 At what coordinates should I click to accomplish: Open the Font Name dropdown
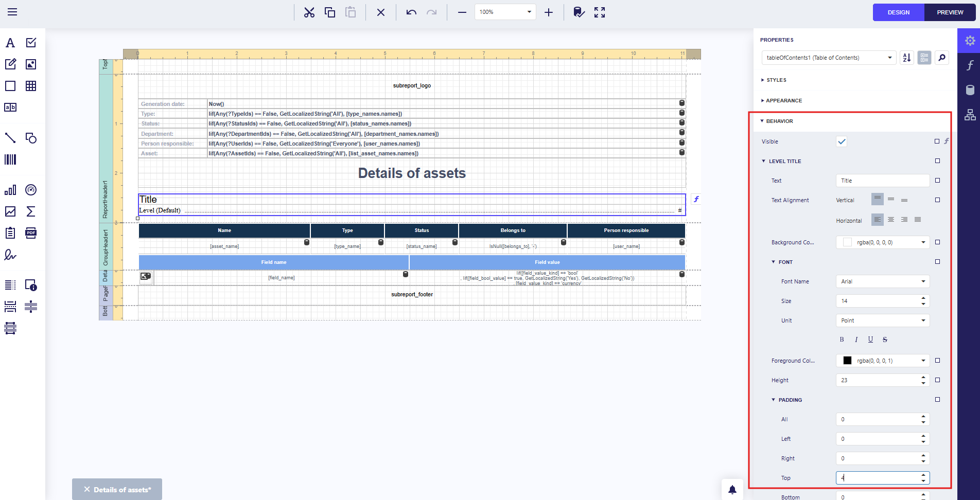coord(882,281)
